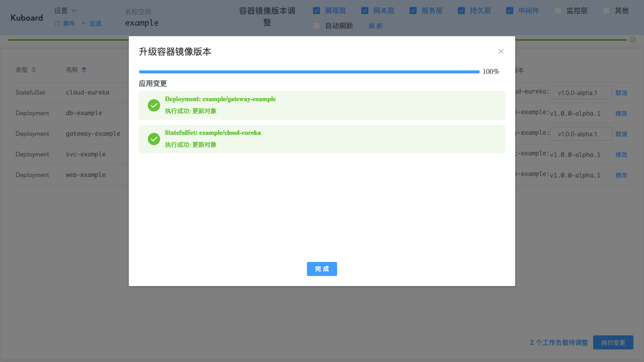Image resolution: width=644 pixels, height=362 pixels.
Task: Go back using the 后退 arrow
Action: pyautogui.click(x=92, y=24)
